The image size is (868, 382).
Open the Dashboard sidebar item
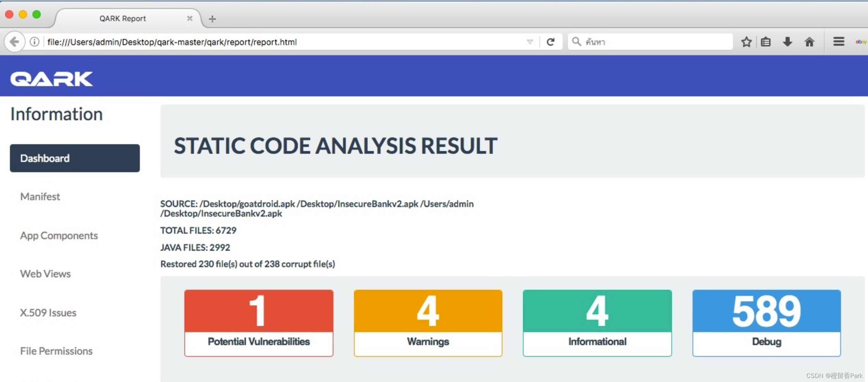75,158
